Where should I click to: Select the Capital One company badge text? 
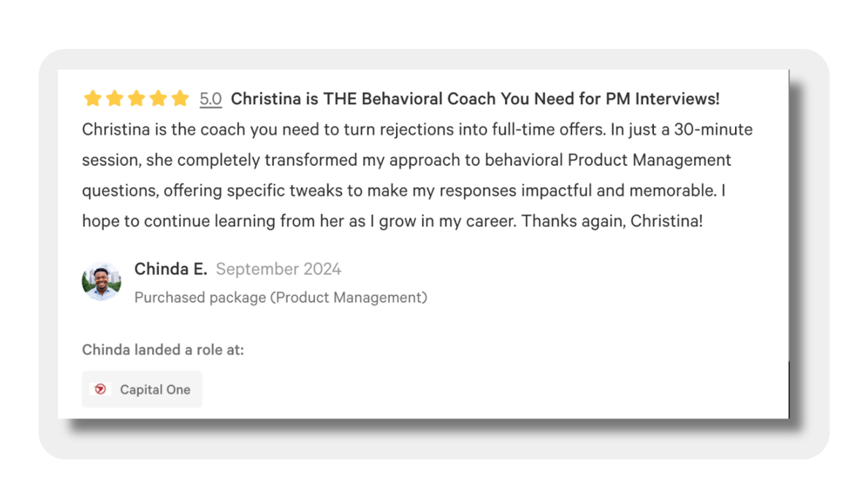click(155, 390)
